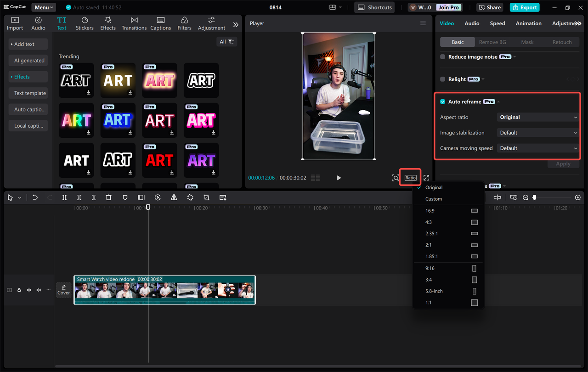Click the Export button
Image resolution: width=588 pixels, height=372 pixels.
[x=524, y=7]
